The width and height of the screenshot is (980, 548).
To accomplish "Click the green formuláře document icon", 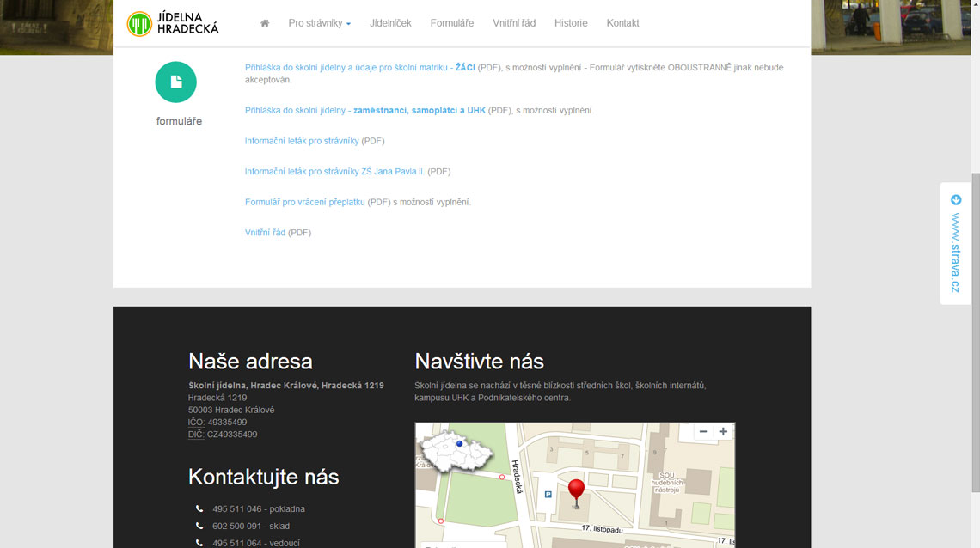I will [x=175, y=82].
